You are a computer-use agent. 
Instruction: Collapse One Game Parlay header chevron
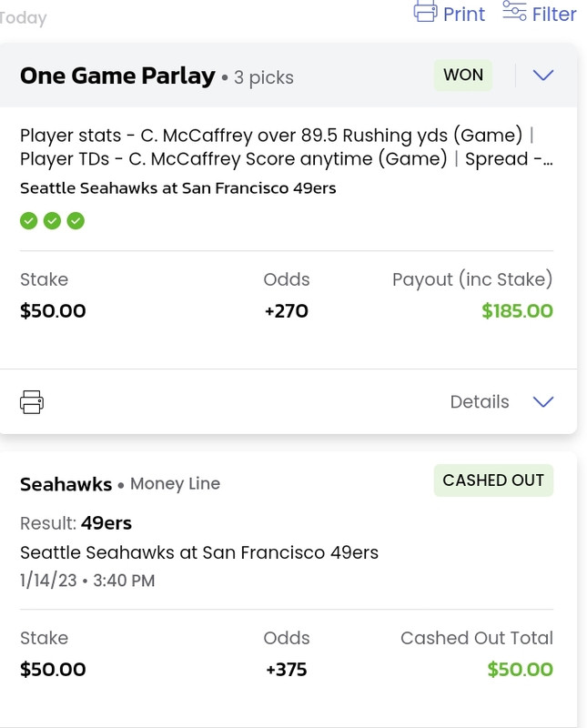[x=543, y=76]
